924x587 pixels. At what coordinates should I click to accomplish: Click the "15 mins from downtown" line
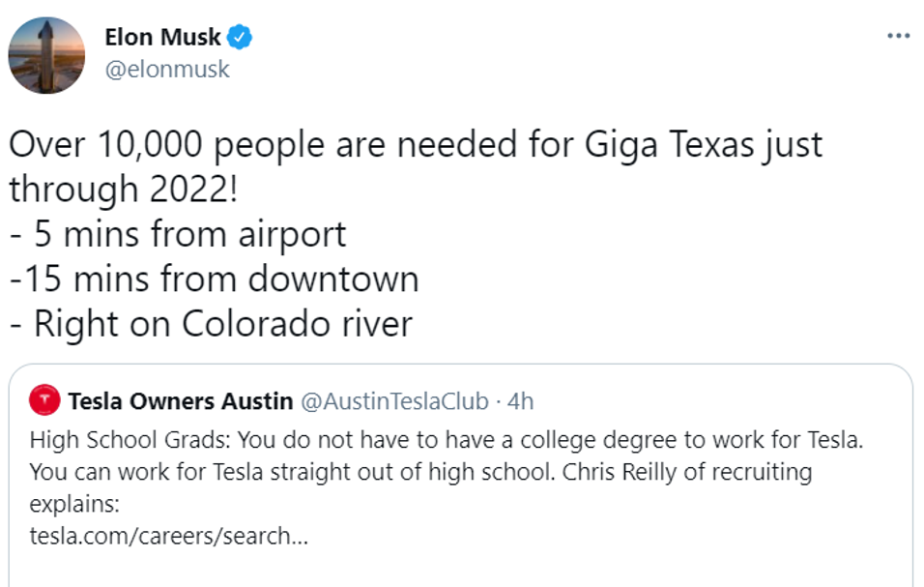215,279
